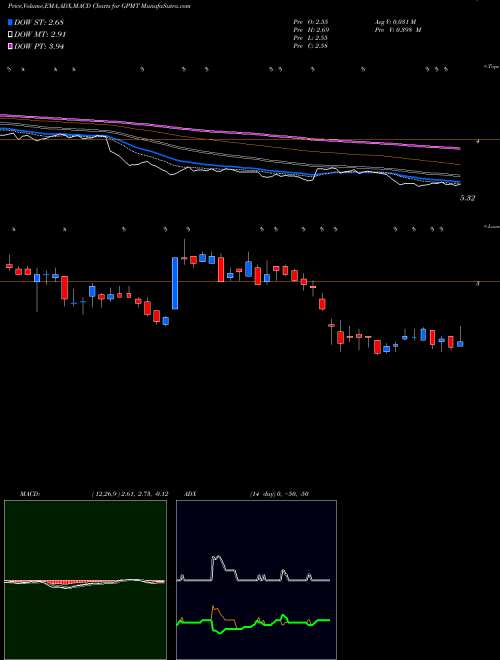This screenshot has height=660, width=500.
Task: Click the blue DOW ST legend swatch
Action: (x=11, y=22)
